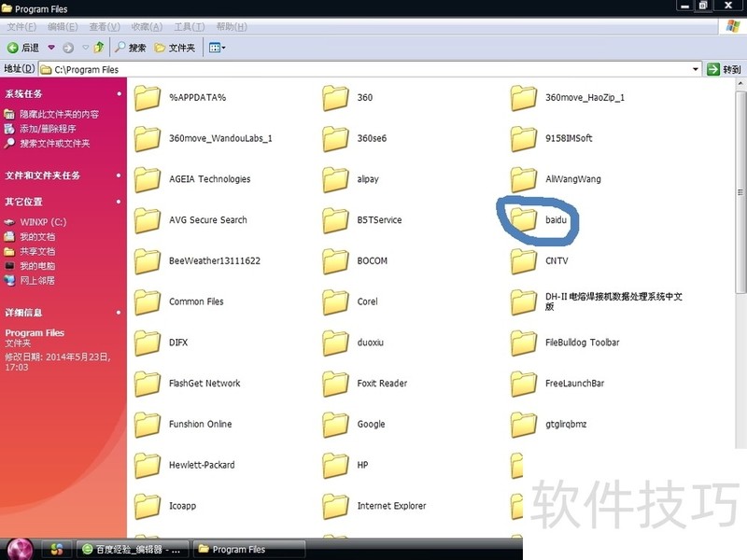Viewport: 747px width, 560px height.
Task: Select the Corel folder icon
Action: point(335,302)
